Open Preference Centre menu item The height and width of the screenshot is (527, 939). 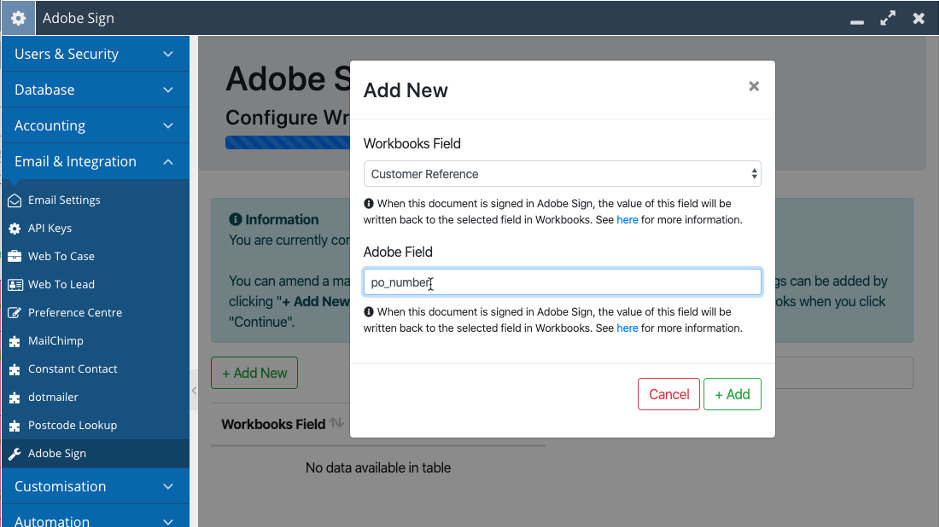point(75,313)
